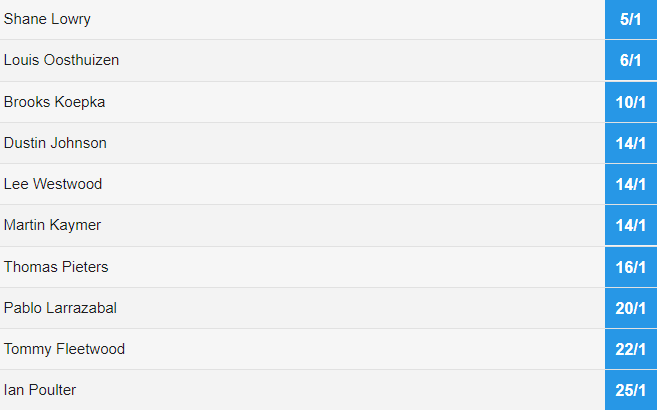Choose Dustin Johnson's 14/1 odds
657x410 pixels.
(x=631, y=143)
